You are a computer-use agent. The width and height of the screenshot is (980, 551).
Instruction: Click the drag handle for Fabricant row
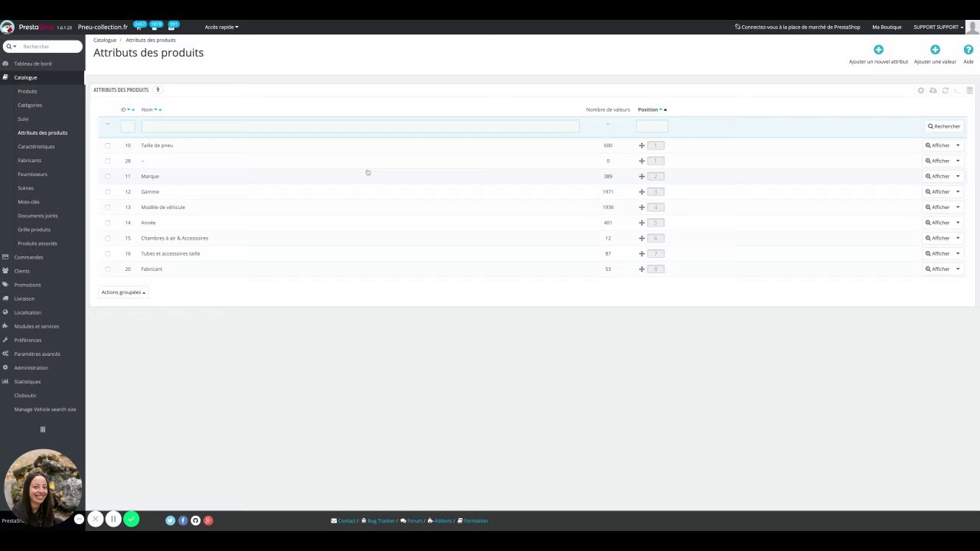(642, 269)
